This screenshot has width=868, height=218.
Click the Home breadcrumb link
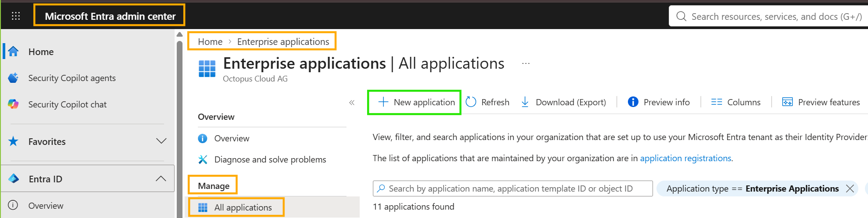[x=210, y=41]
